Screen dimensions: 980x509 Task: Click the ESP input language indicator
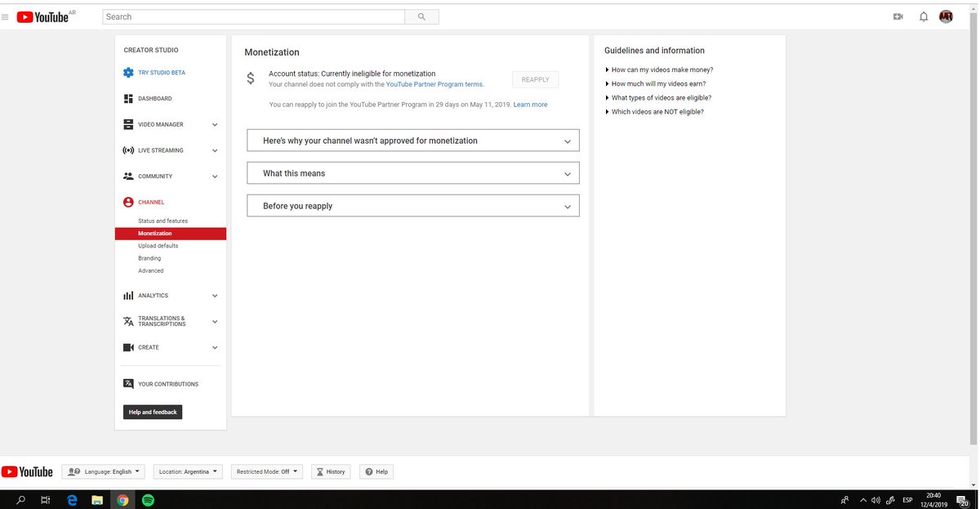[906, 500]
